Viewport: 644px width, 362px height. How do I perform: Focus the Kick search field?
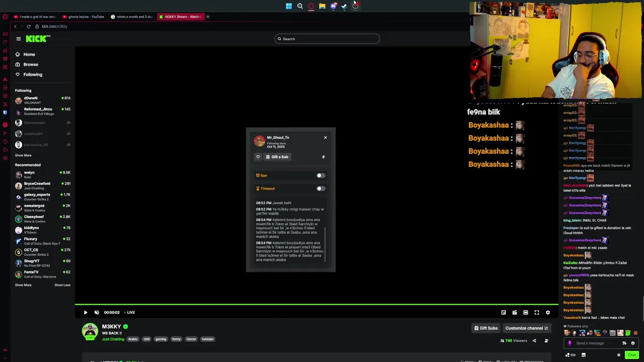pyautogui.click(x=327, y=39)
